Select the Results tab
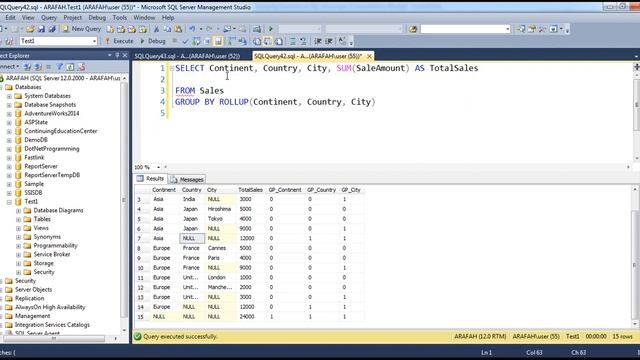The width and height of the screenshot is (640, 360). 151,179
